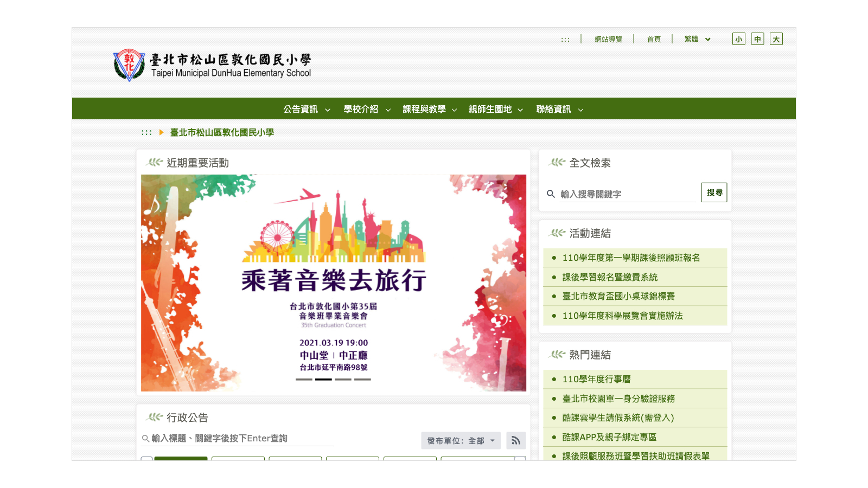Click the accessibility ::: anchor in top bar
This screenshot has width=868, height=488.
tap(565, 40)
